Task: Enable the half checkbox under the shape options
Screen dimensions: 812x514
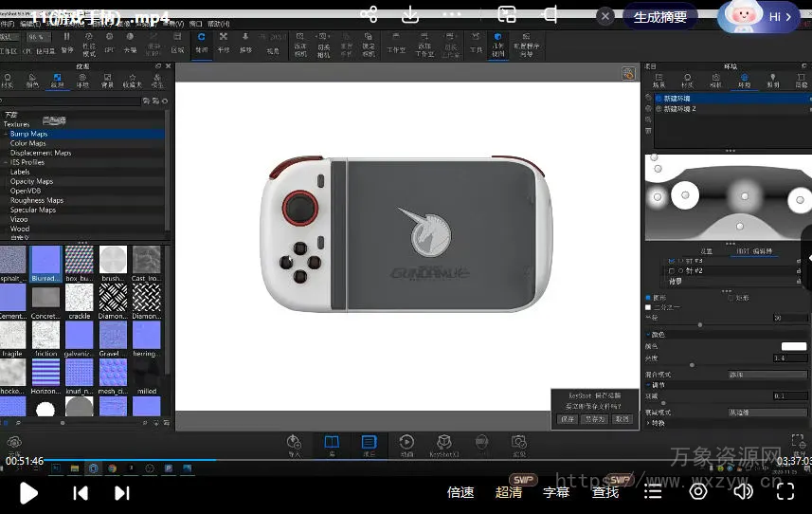Action: [x=648, y=307]
